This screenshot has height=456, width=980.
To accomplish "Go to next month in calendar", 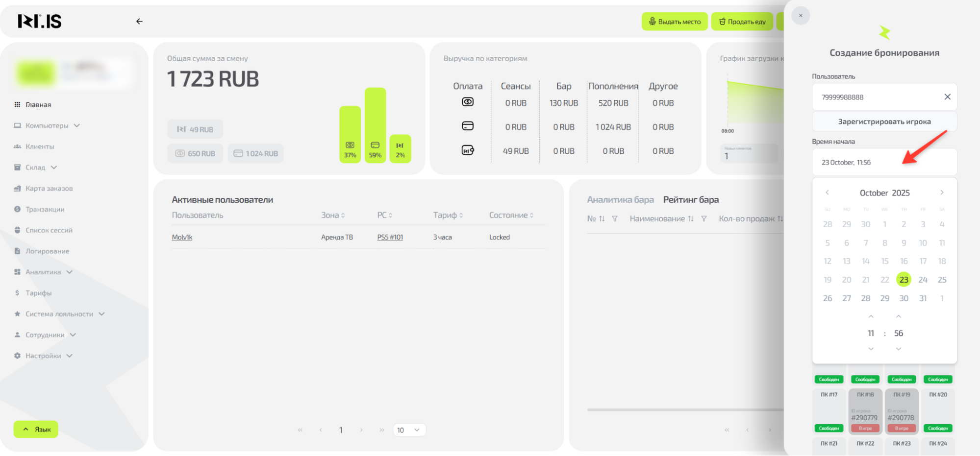I will click(x=942, y=192).
